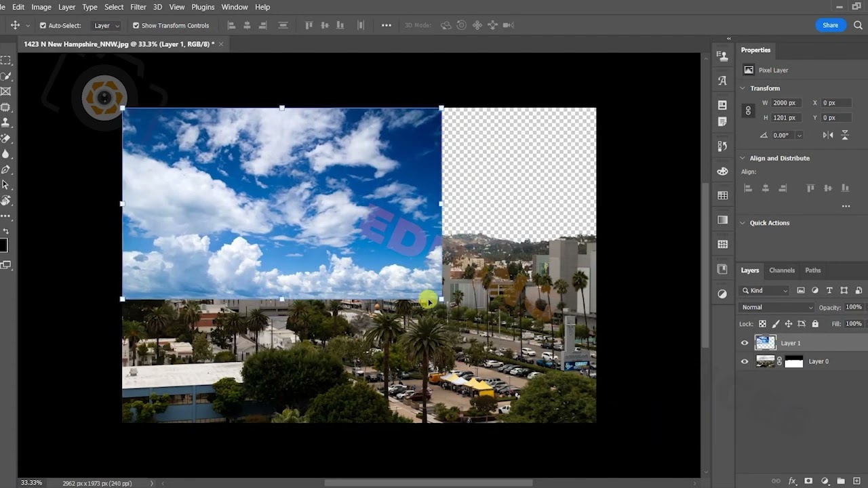Viewport: 868px width, 488px height.
Task: Align top edges in Properties panel
Action: (x=810, y=188)
